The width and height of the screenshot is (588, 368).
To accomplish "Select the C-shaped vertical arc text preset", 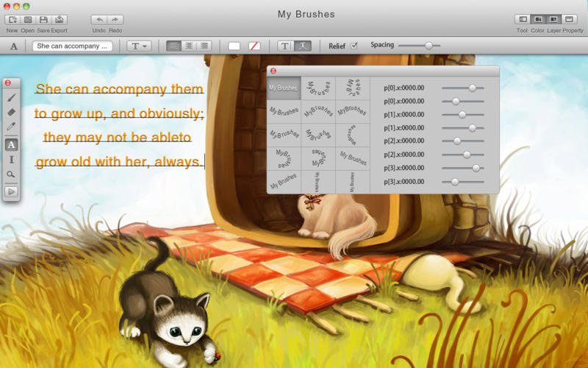I will pyautogui.click(x=353, y=135).
